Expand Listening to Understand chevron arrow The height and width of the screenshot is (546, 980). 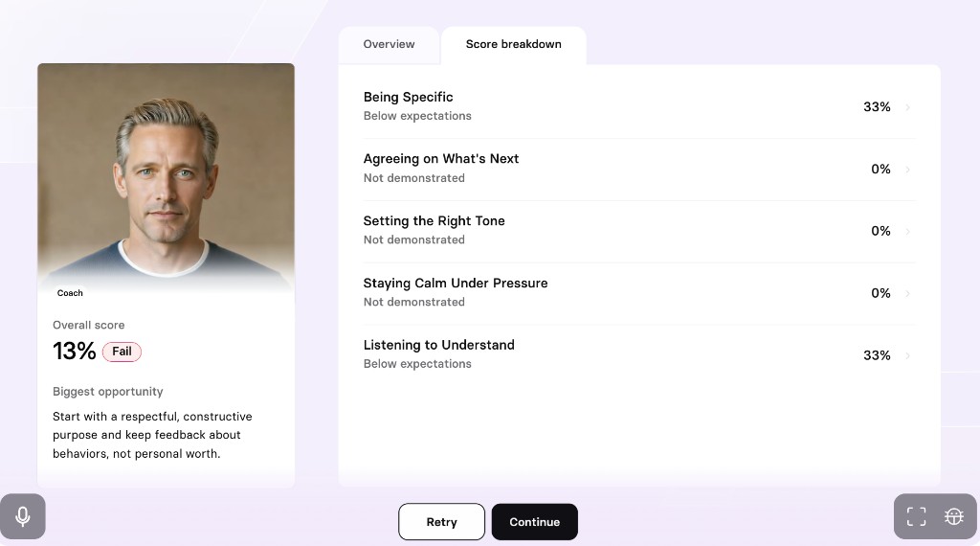(x=908, y=355)
